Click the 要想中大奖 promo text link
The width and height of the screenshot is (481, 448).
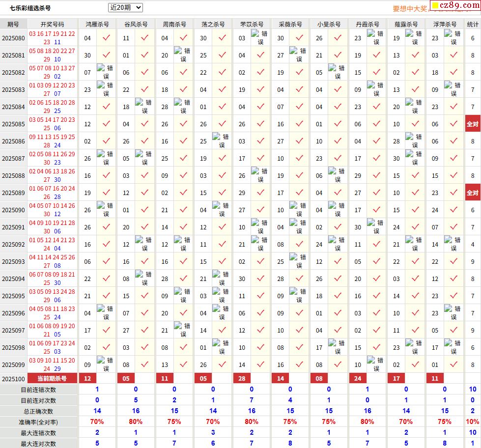[x=410, y=9]
